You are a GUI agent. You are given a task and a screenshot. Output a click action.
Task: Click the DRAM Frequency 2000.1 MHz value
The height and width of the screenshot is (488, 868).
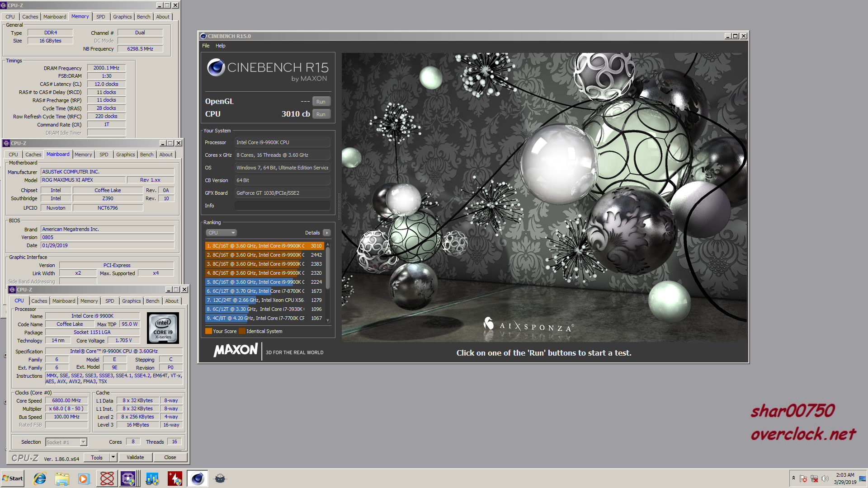coord(106,68)
